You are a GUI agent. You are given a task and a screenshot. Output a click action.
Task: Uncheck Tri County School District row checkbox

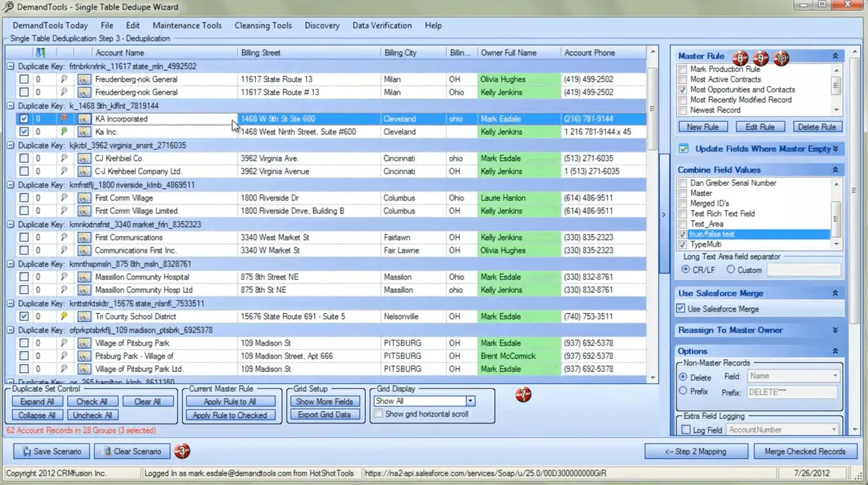24,317
